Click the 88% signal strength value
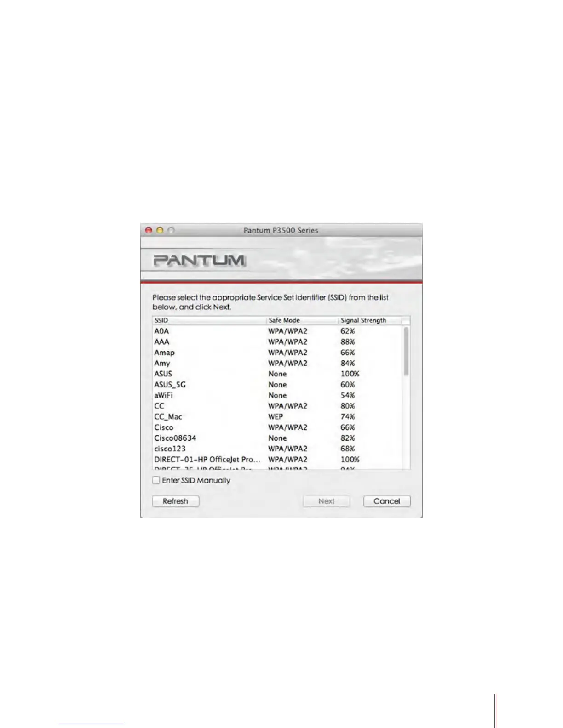 348,342
